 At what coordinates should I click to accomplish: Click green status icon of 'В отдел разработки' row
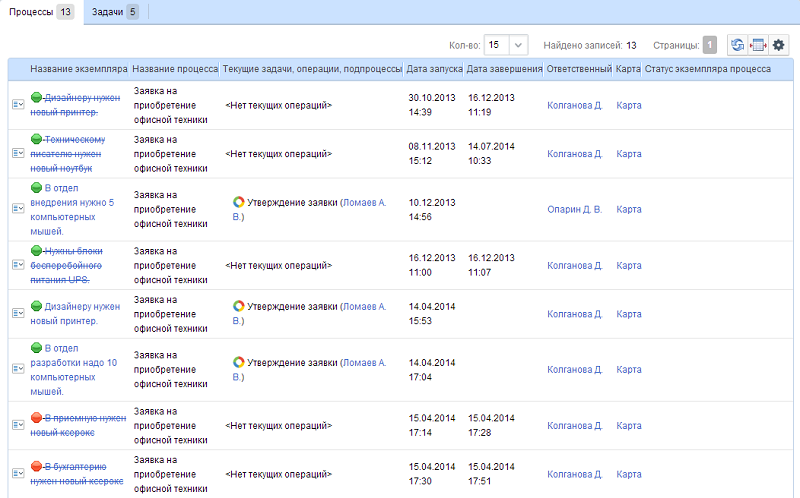click(x=36, y=347)
